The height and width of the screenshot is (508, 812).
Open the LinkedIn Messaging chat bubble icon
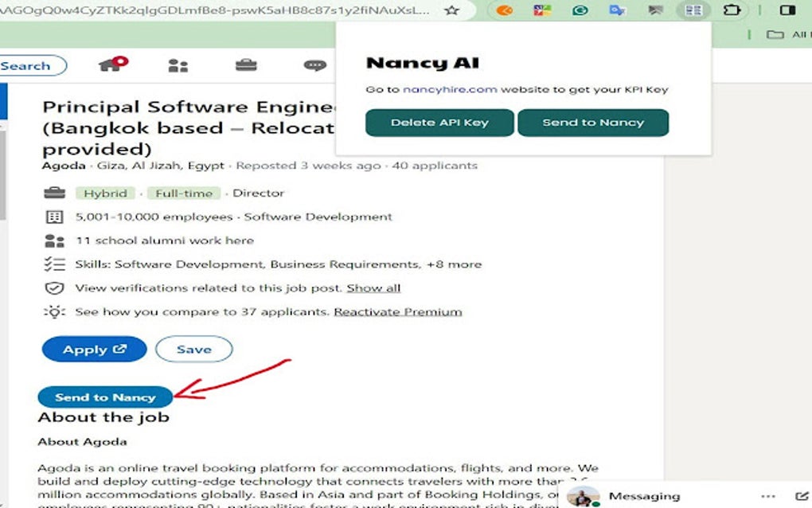pyautogui.click(x=314, y=65)
